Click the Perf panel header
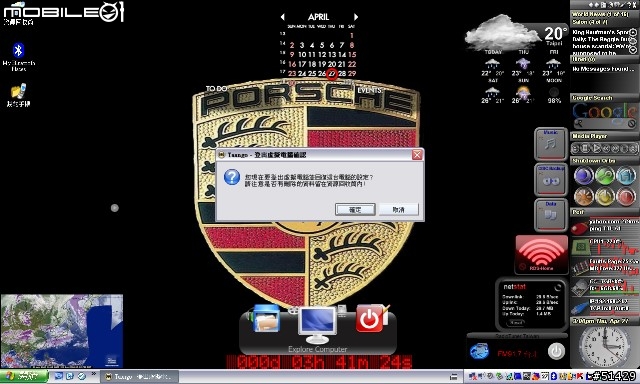The width and height of the screenshot is (640, 384). point(604,212)
